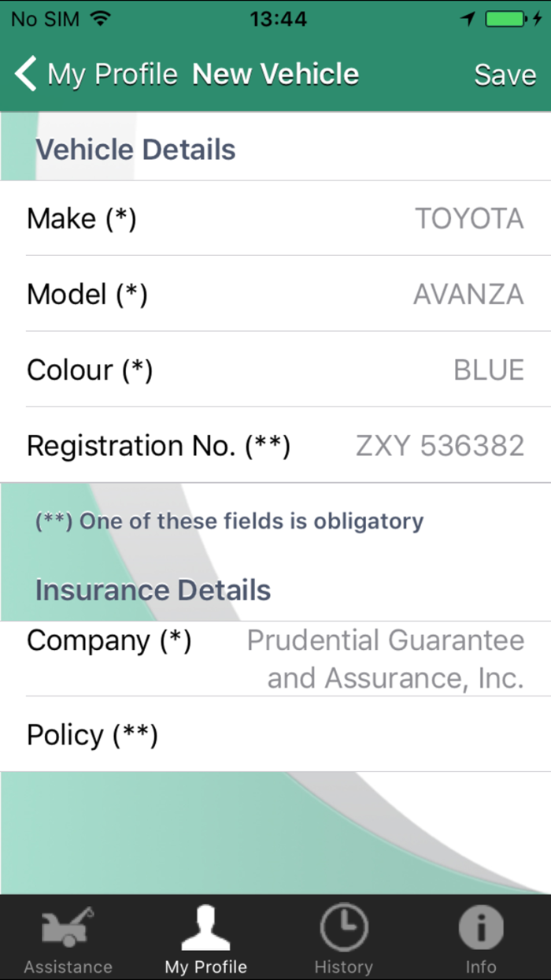Choose the AVANZA model value
This screenshot has height=980, width=551.
[x=468, y=294]
